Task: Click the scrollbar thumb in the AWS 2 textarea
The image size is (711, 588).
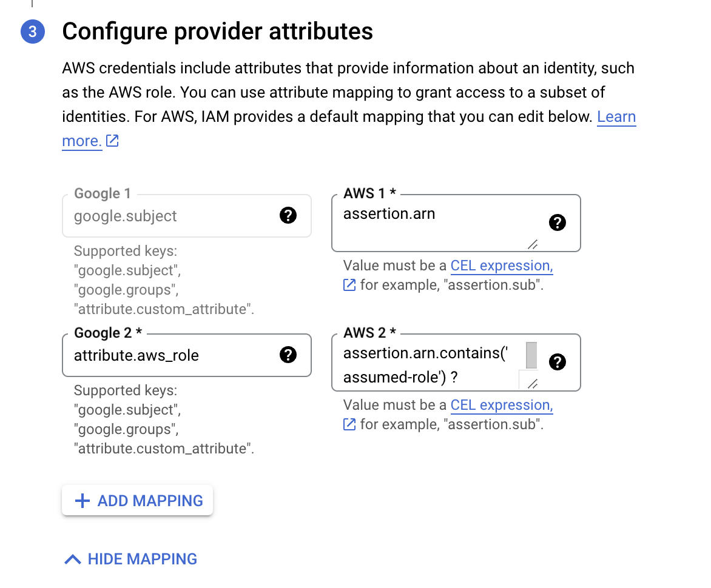Action: (531, 355)
